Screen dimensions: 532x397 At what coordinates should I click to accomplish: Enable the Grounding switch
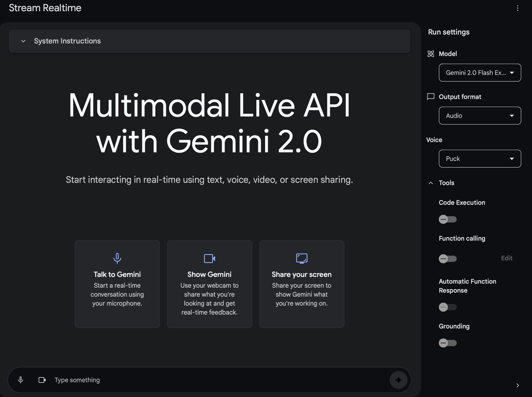click(447, 343)
